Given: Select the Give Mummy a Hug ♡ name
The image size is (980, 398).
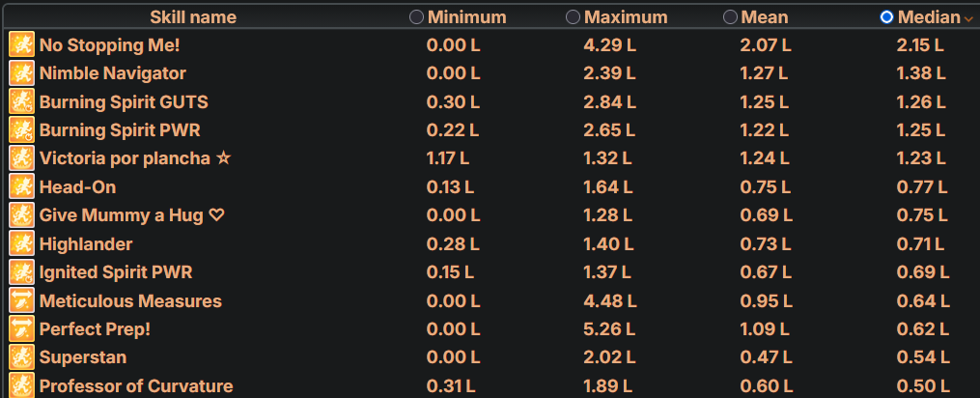Looking at the screenshot, I should pyautogui.click(x=132, y=215).
